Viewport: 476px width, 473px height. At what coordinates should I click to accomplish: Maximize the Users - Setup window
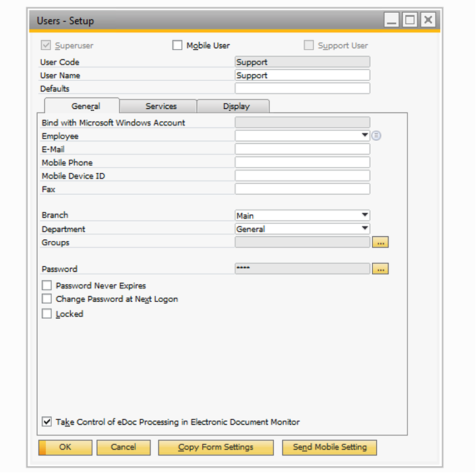tap(410, 20)
